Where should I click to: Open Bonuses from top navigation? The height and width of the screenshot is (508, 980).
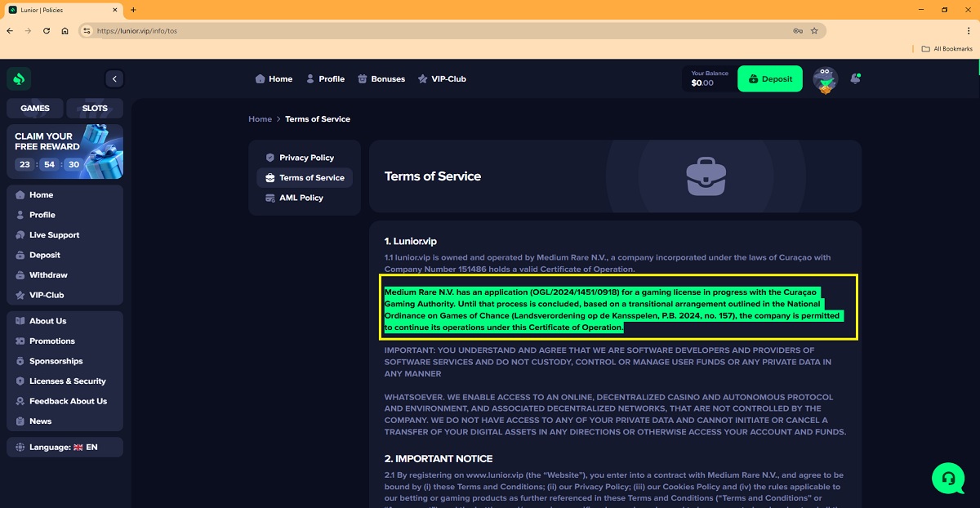[381, 79]
